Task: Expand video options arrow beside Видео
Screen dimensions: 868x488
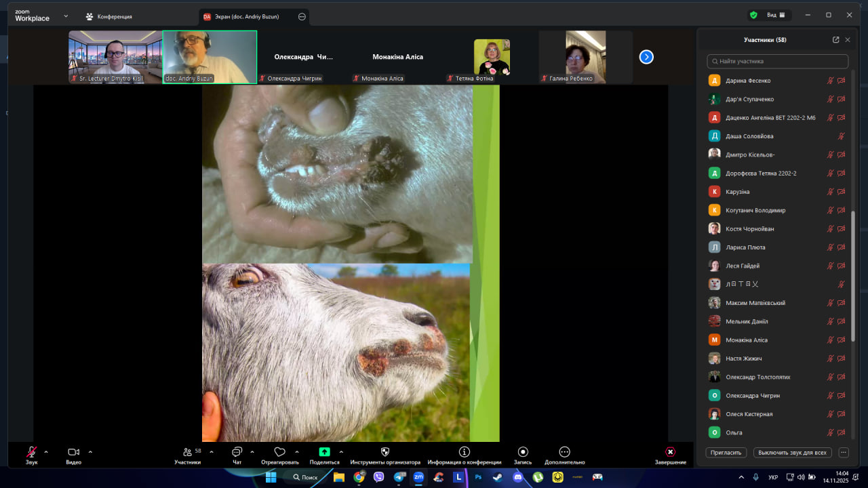Action: 90,451
